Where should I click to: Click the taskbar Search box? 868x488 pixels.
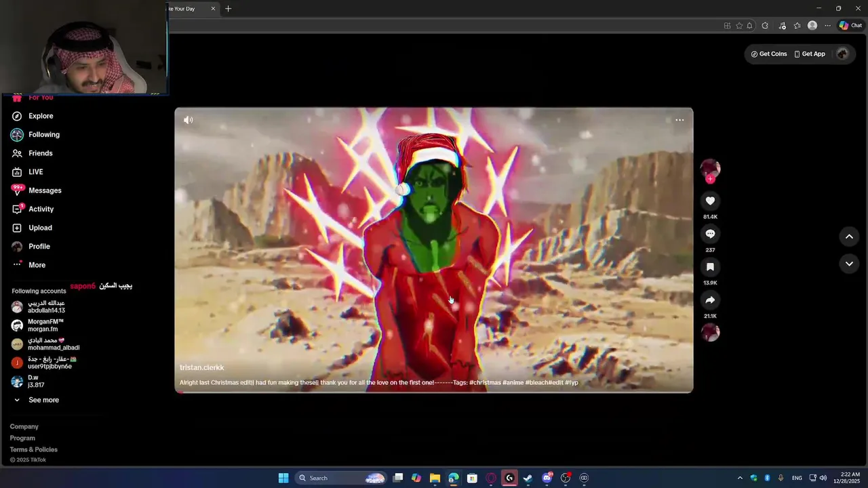click(x=341, y=478)
